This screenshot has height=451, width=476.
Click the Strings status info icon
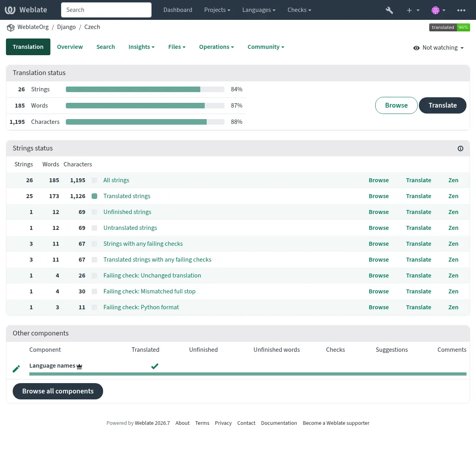point(461,148)
